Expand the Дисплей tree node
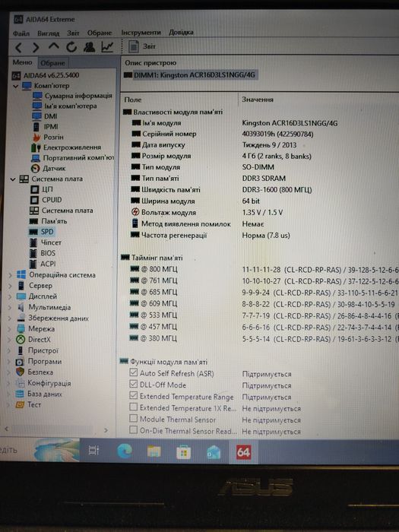 click(x=10, y=297)
